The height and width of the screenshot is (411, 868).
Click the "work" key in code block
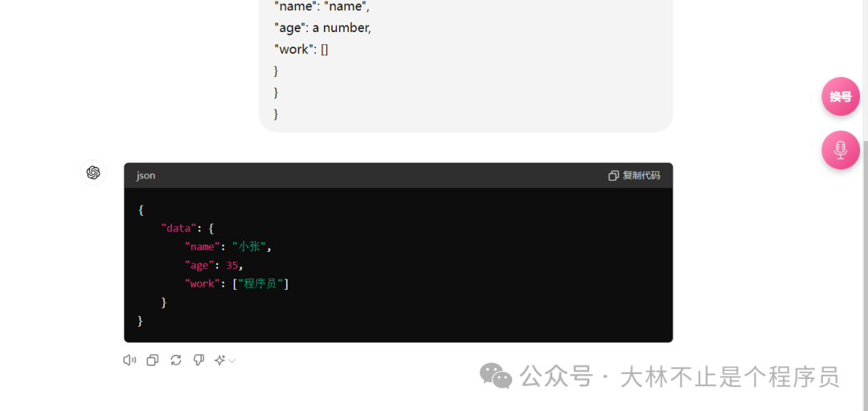(x=203, y=284)
